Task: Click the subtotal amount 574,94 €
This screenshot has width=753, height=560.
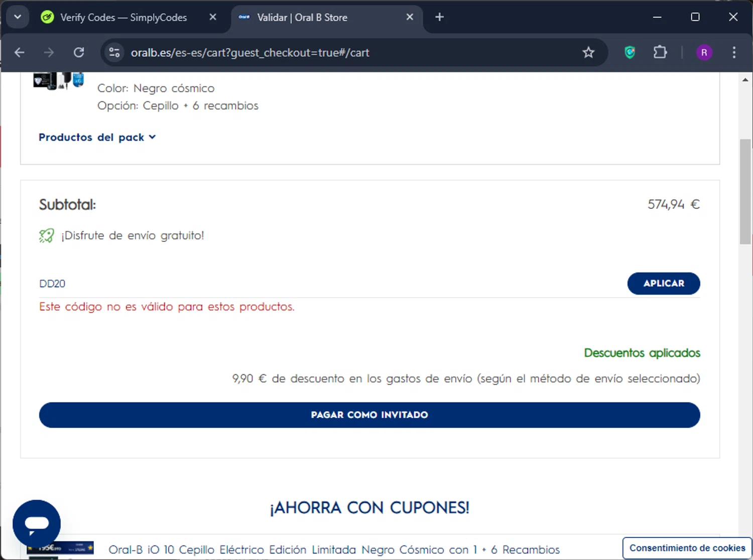Action: click(x=673, y=204)
